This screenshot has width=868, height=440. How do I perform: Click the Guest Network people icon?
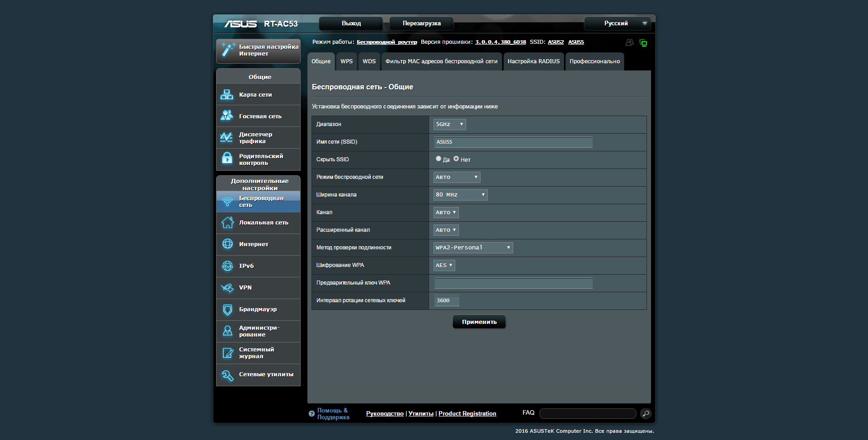(227, 116)
